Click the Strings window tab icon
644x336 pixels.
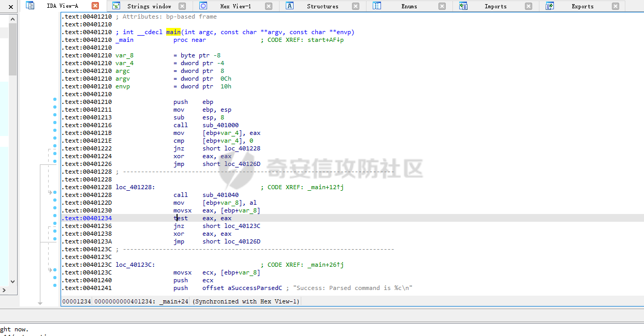tap(116, 6)
